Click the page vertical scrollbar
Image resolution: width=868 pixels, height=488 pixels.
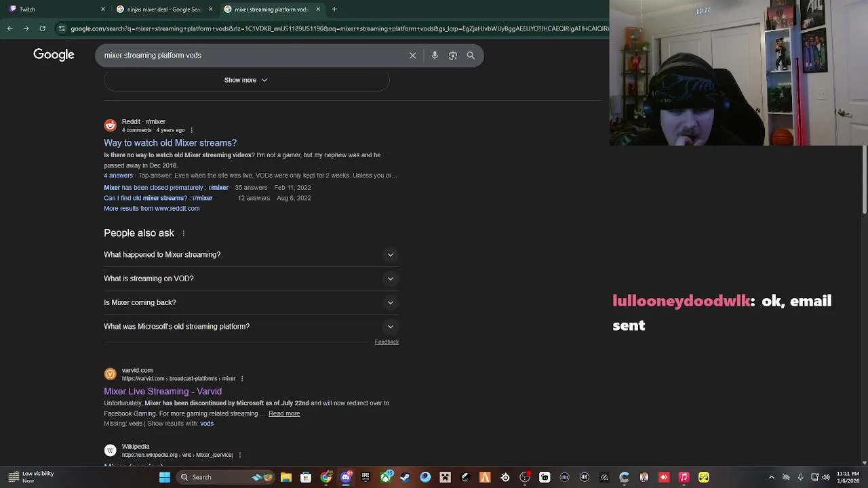coord(864,180)
